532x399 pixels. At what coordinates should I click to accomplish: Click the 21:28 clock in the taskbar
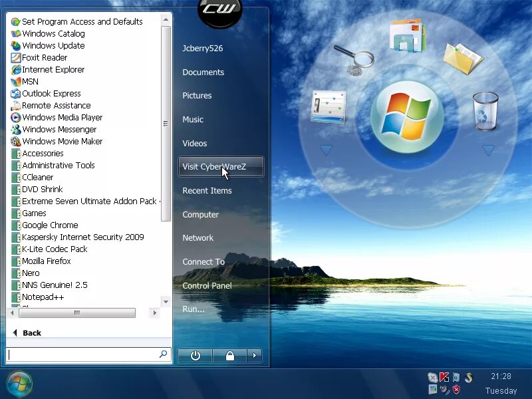tap(501, 376)
